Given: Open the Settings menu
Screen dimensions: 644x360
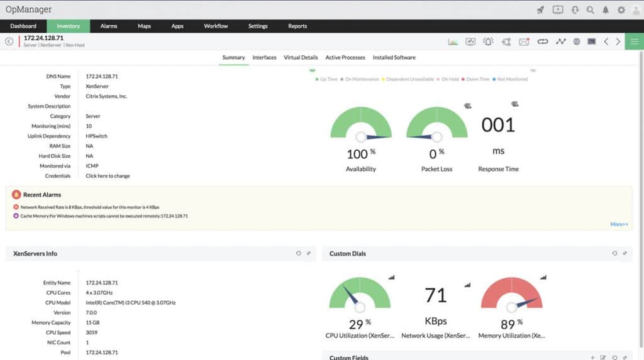Looking at the screenshot, I should pos(257,26).
